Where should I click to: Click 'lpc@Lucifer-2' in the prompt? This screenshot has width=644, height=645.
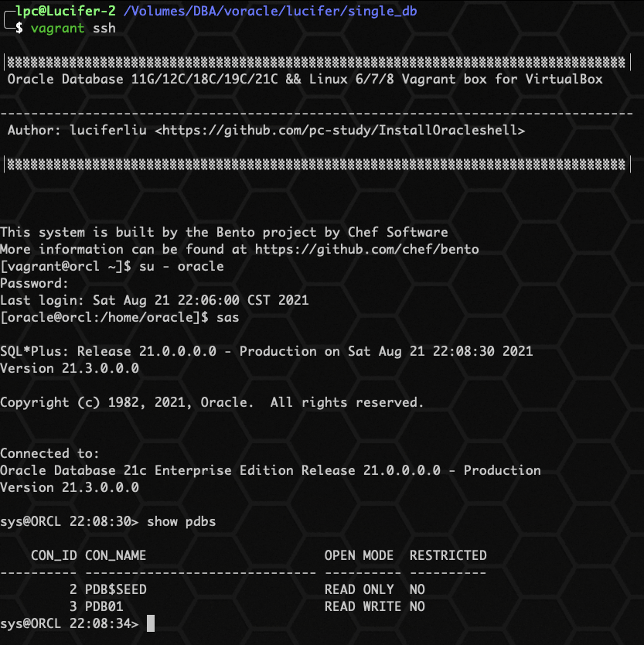coord(66,11)
